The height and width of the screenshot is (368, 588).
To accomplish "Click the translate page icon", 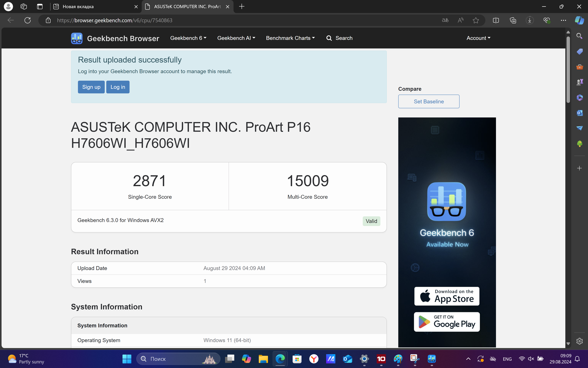I will pyautogui.click(x=445, y=20).
